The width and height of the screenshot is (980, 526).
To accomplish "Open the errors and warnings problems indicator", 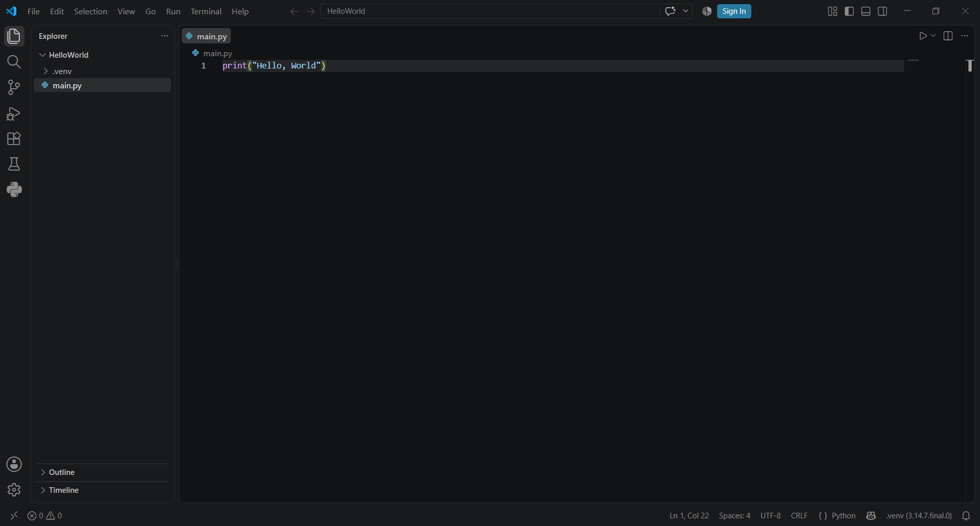I will [x=45, y=516].
